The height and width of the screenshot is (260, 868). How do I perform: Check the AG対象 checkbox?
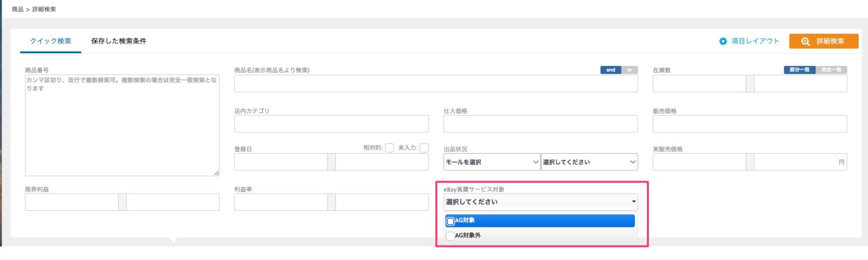point(451,221)
